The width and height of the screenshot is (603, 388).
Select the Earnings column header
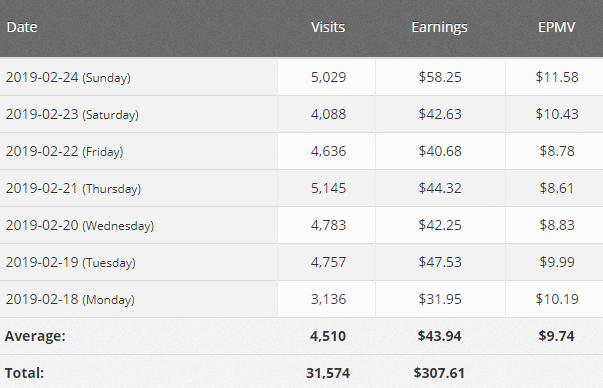click(x=440, y=28)
